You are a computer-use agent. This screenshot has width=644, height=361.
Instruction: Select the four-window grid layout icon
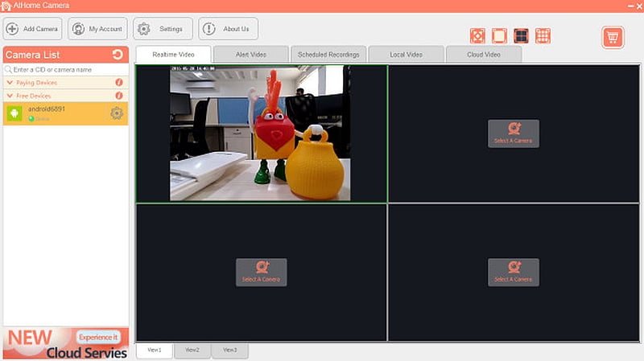point(521,36)
